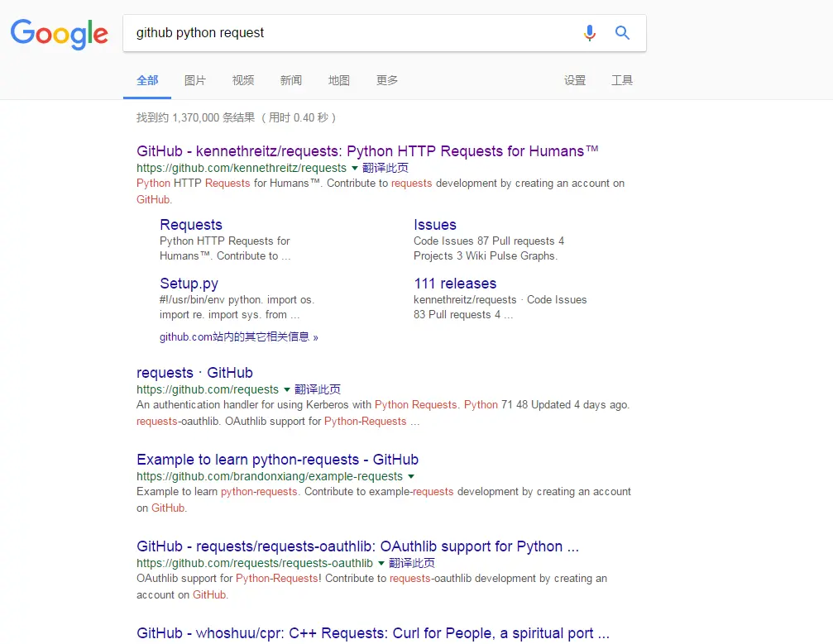Click snippet '#!/usr/bin/env python. import os.'

[237, 300]
